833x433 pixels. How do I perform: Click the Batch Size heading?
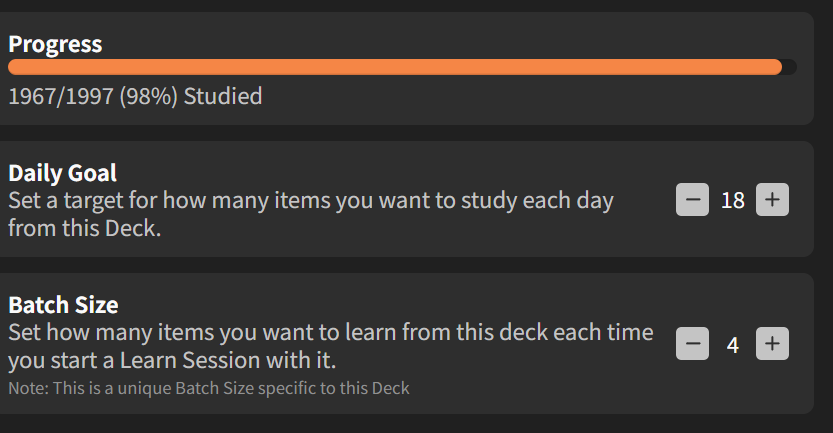click(x=63, y=305)
